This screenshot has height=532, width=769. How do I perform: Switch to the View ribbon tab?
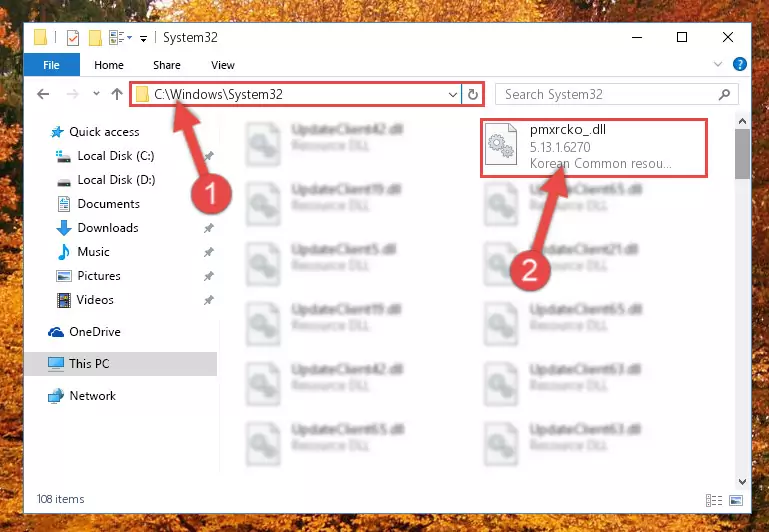[x=223, y=65]
